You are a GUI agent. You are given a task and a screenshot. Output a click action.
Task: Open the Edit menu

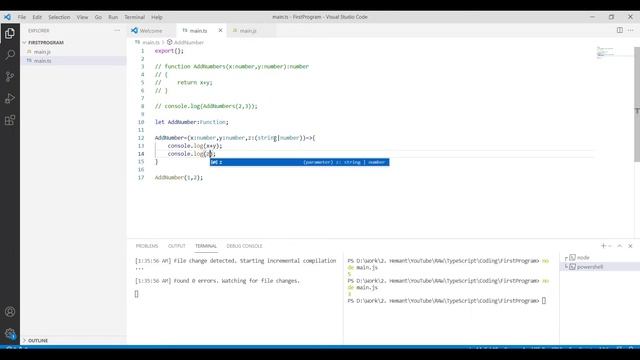[37, 17]
